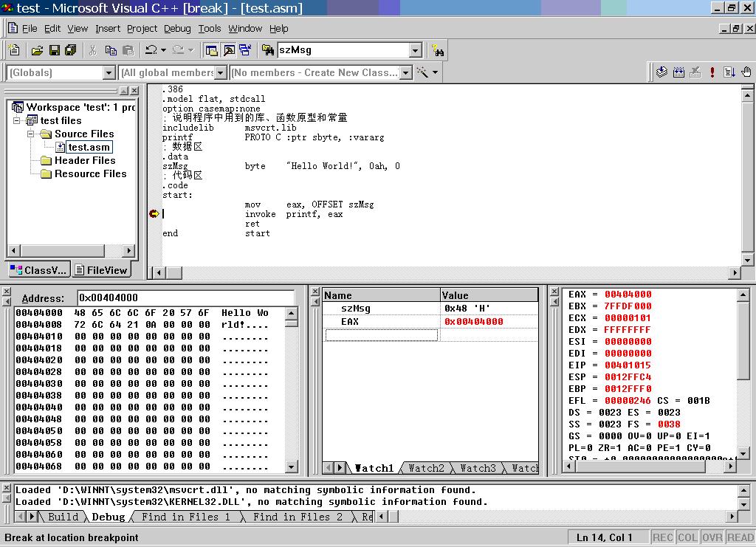Image resolution: width=756 pixels, height=547 pixels.
Task: Close the Registers window with X
Action: tap(554, 292)
